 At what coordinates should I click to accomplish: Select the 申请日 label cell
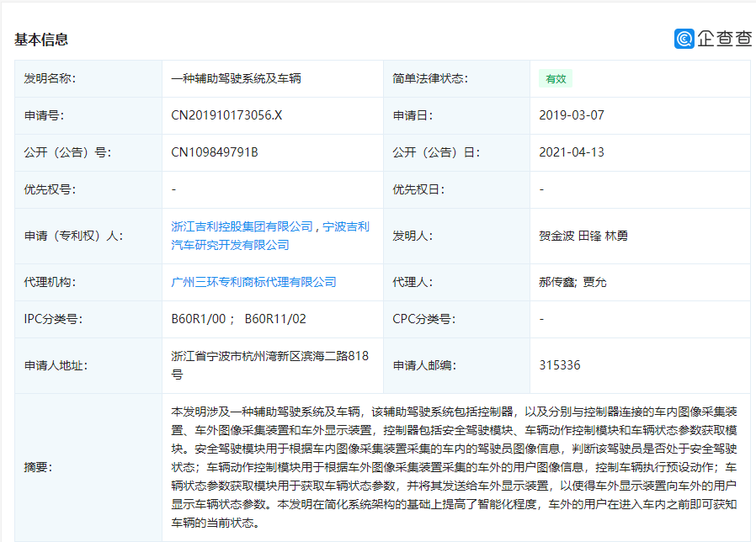pos(456,115)
